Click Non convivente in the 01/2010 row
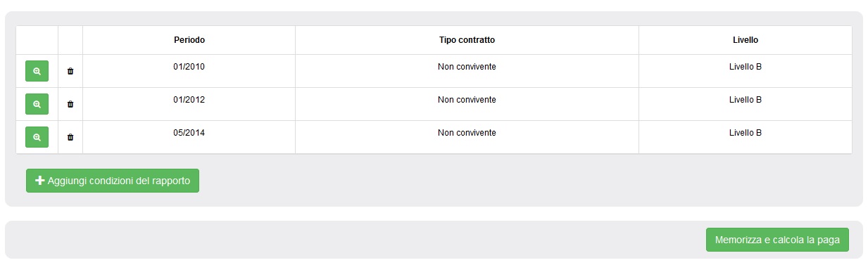Image resolution: width=868 pixels, height=265 pixels. pos(467,67)
